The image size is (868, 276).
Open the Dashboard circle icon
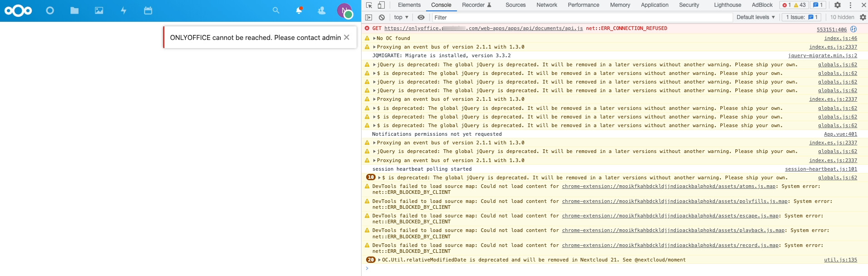[50, 10]
